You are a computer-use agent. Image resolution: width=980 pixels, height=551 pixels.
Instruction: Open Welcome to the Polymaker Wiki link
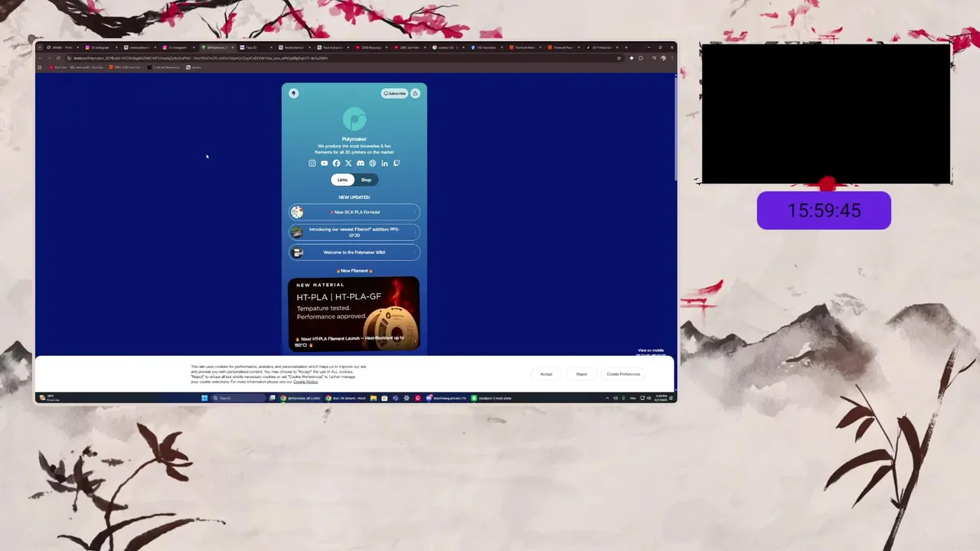point(354,253)
